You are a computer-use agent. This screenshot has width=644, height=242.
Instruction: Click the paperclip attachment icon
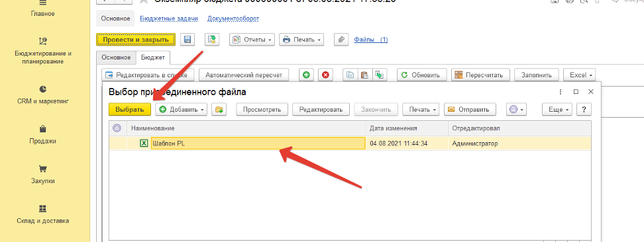[341, 40]
